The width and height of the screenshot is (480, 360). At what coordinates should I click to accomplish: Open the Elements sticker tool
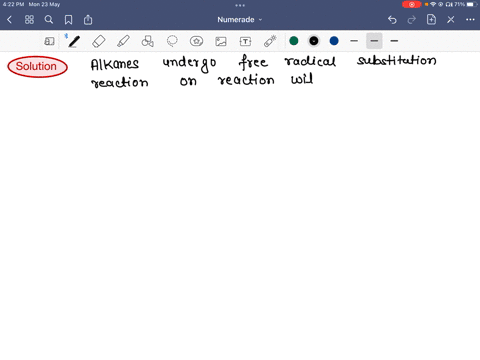tap(196, 41)
